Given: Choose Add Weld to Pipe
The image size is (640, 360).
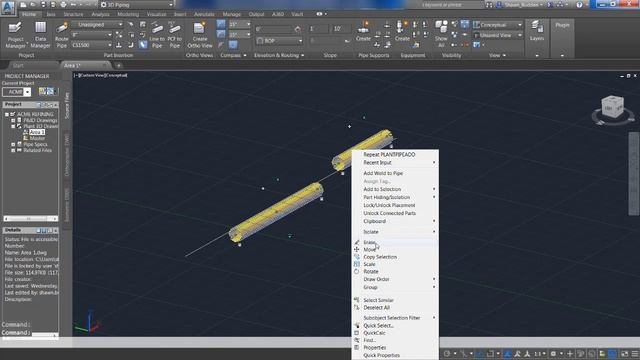Looking at the screenshot, I should point(396,173).
